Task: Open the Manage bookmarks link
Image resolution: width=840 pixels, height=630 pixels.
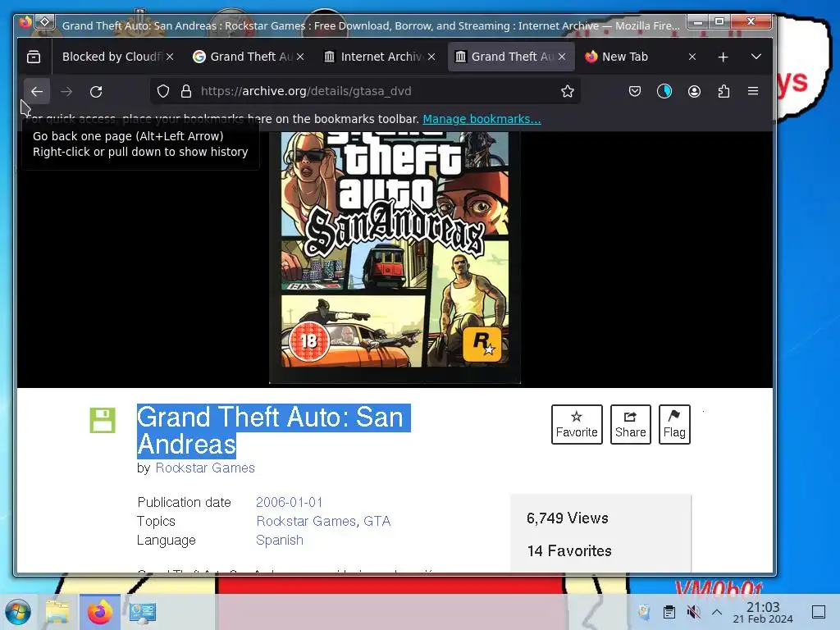Action: [482, 119]
